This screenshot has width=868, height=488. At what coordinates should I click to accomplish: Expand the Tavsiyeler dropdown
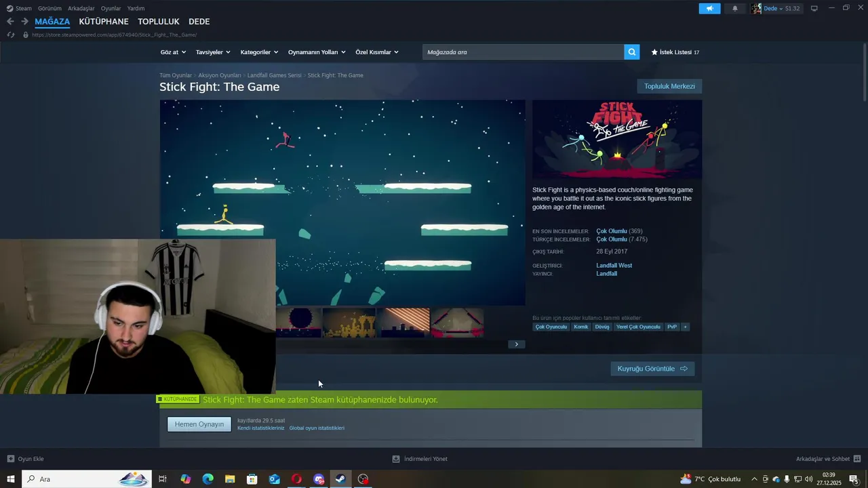point(213,52)
